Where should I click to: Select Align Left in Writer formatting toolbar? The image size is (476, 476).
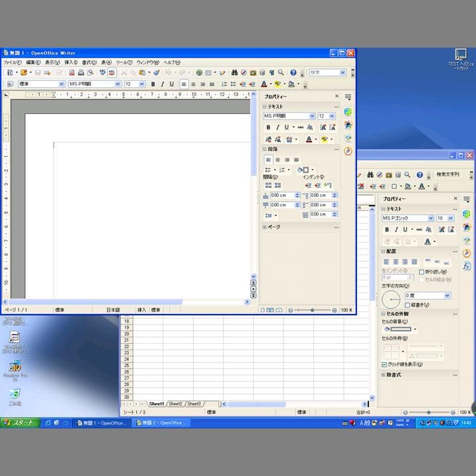(184, 84)
